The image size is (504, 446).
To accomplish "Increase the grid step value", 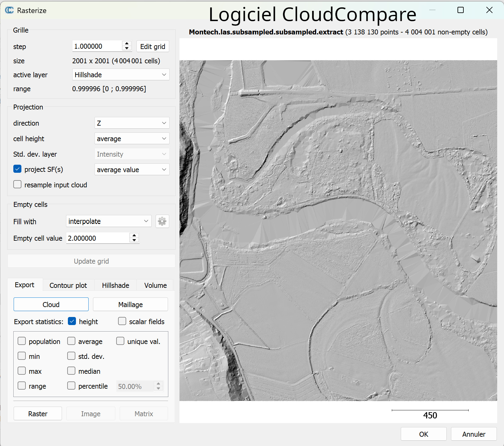I will click(x=127, y=43).
